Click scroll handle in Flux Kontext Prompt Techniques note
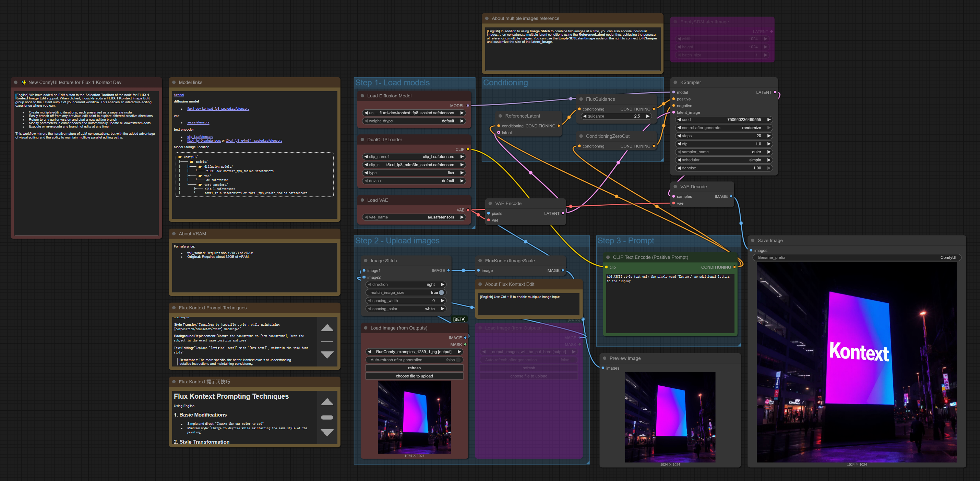This screenshot has width=980, height=481. point(327,341)
